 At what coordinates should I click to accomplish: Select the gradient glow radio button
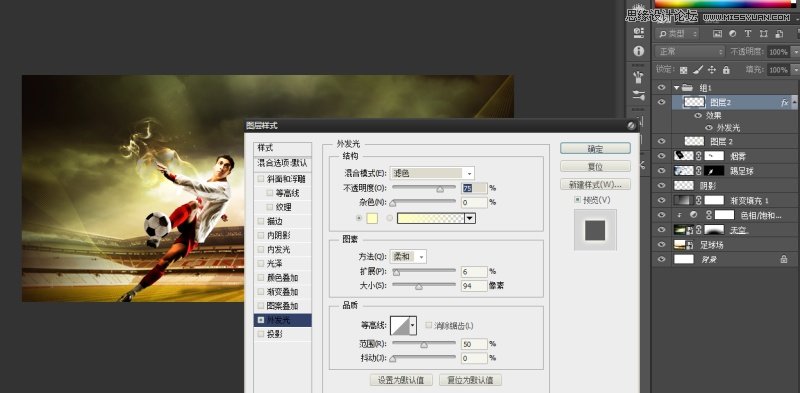point(390,218)
